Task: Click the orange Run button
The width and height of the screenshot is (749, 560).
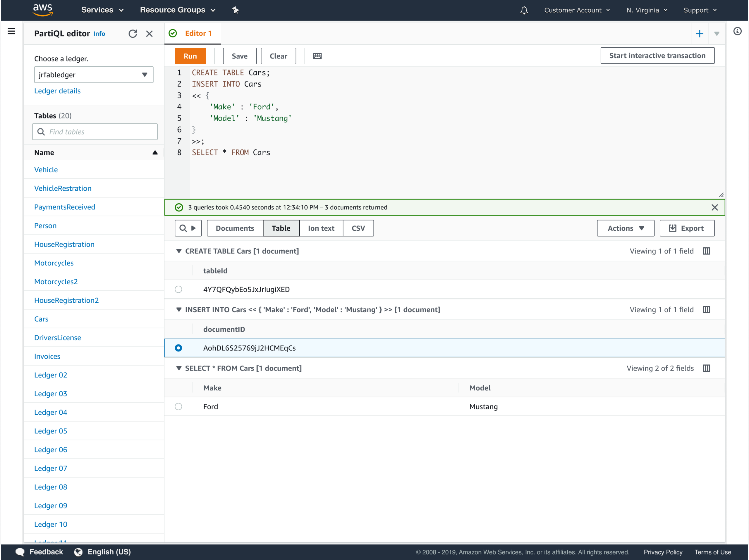Action: click(190, 56)
